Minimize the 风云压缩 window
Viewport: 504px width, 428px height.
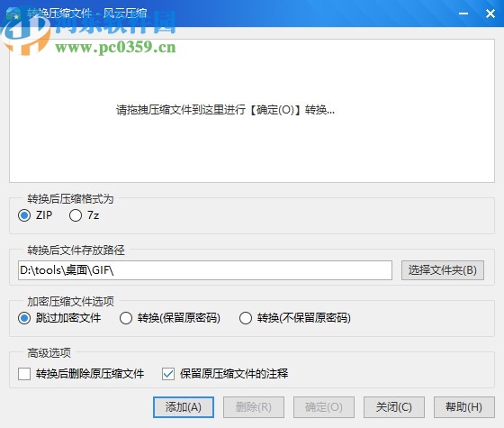click(463, 14)
